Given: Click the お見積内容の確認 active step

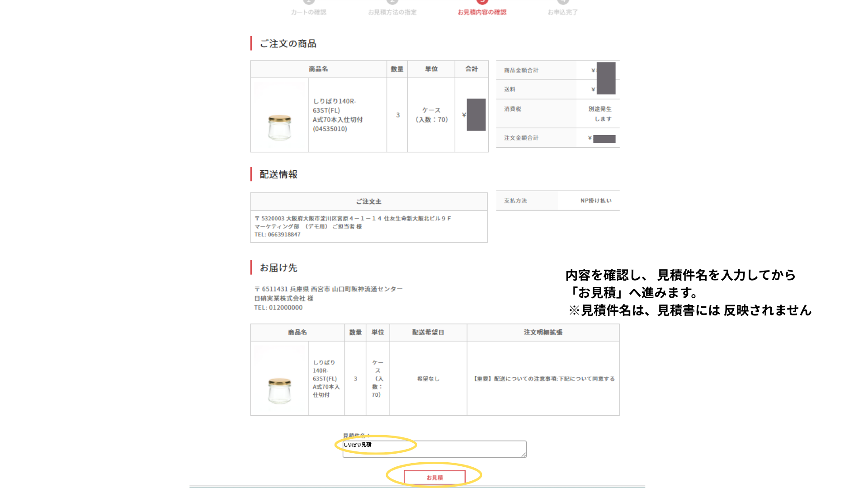Looking at the screenshot, I should (482, 12).
